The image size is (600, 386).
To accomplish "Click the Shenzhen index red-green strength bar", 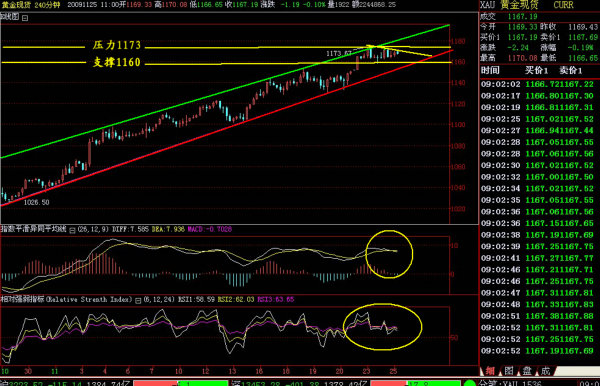I will pos(416,383).
